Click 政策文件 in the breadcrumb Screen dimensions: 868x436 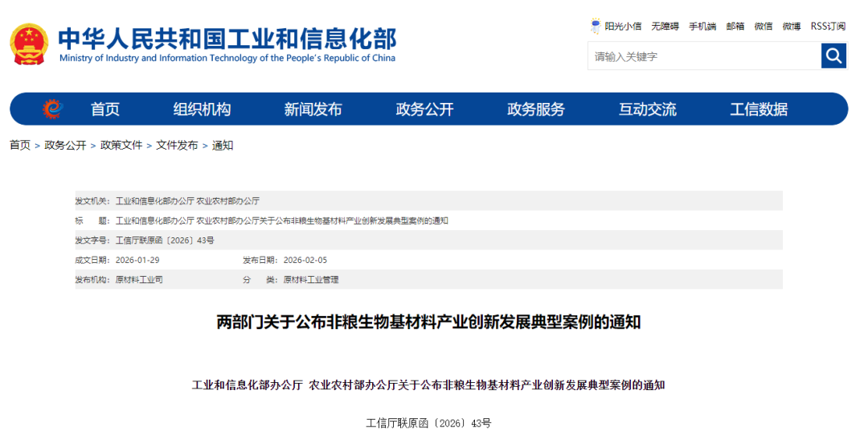pyautogui.click(x=121, y=146)
